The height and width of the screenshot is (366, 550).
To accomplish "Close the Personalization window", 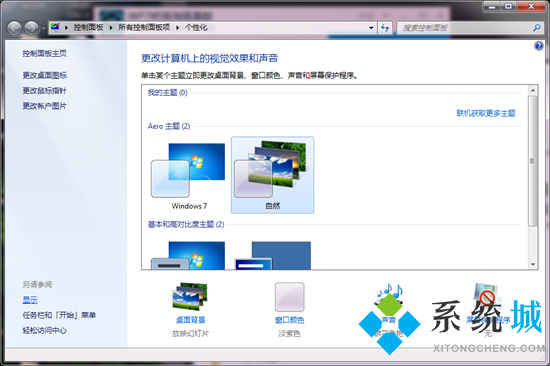I will tap(531, 7).
